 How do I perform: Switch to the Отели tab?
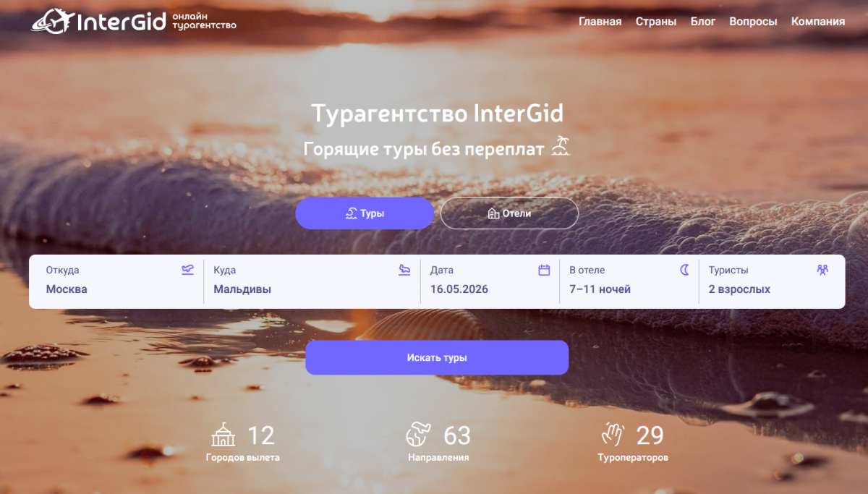509,213
